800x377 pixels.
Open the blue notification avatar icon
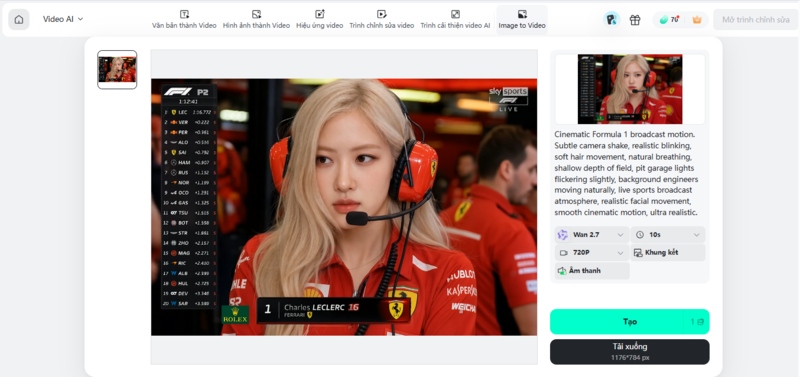point(611,19)
